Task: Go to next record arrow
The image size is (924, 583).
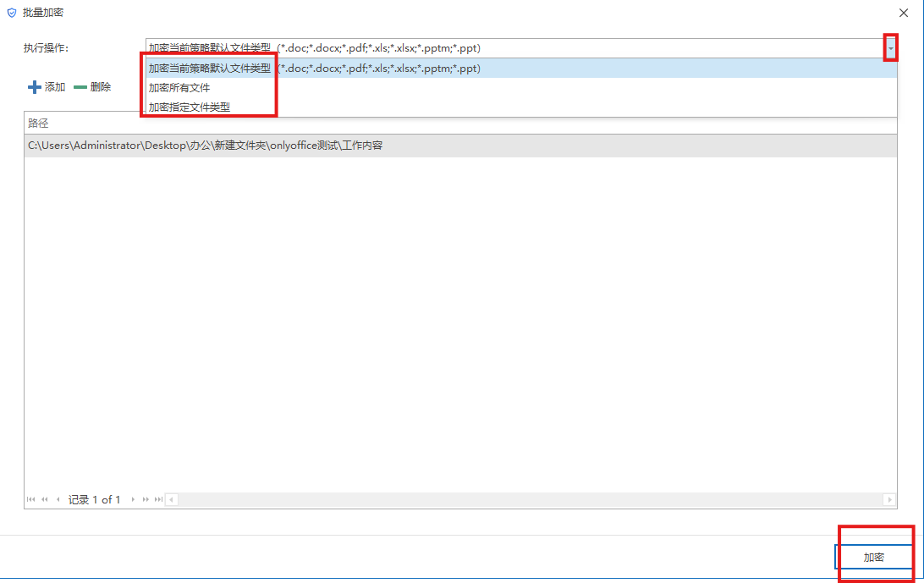Action: click(x=133, y=500)
